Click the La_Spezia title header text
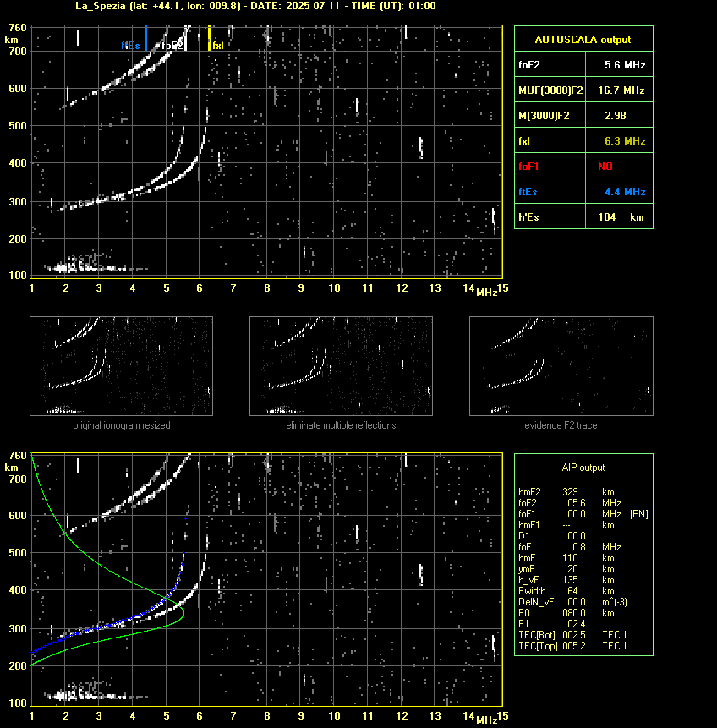This screenshot has height=728, width=717. coord(255,6)
